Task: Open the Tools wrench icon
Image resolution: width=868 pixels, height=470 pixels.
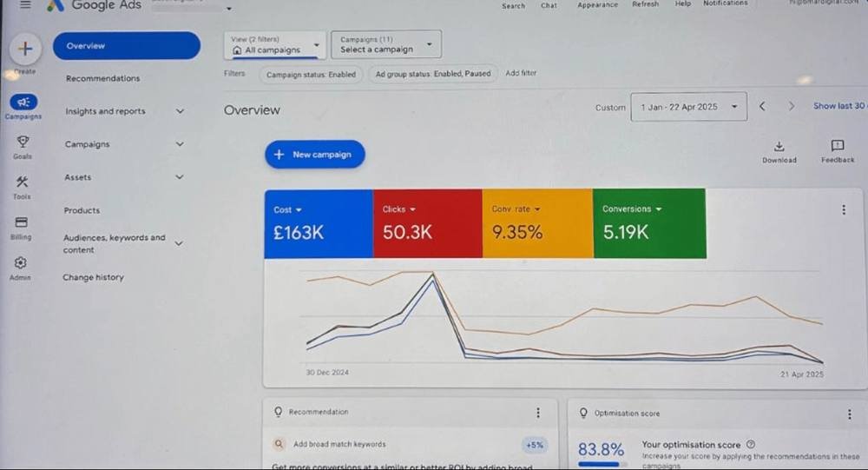Action: [23, 182]
